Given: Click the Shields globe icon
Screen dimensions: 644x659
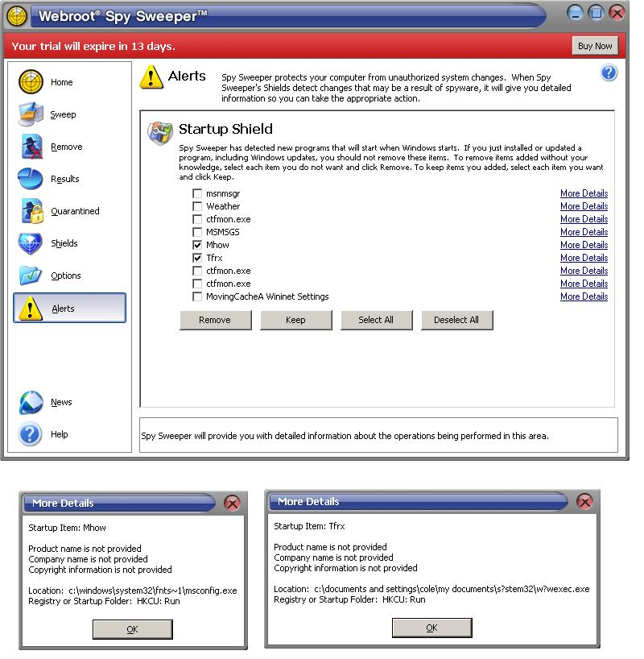Looking at the screenshot, I should 31,243.
